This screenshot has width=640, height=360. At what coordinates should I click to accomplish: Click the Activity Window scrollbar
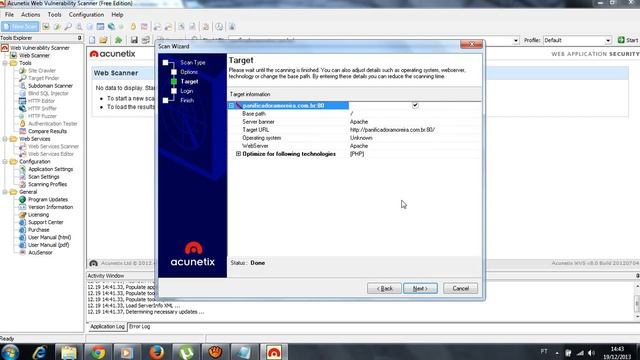637,301
